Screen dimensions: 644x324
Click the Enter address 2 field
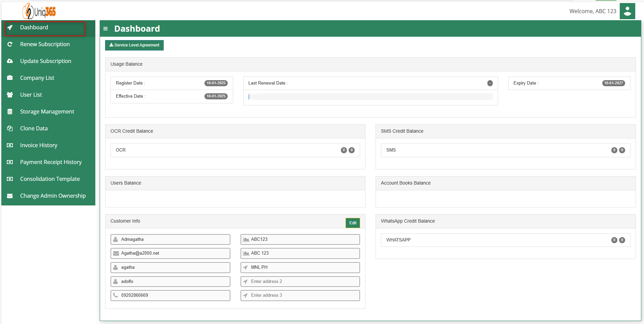[300, 282]
